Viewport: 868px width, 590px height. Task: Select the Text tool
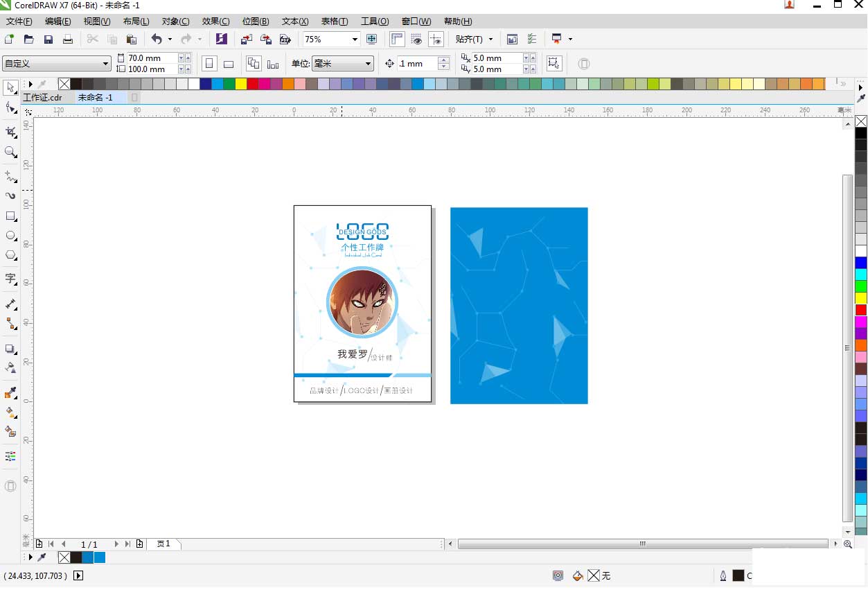coord(10,279)
